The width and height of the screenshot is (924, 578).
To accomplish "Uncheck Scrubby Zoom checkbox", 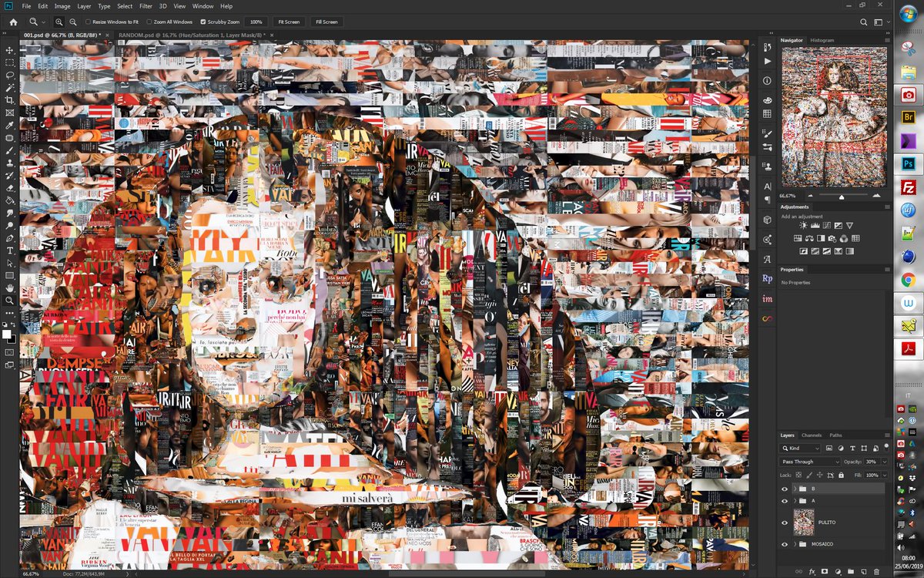I will pyautogui.click(x=203, y=22).
